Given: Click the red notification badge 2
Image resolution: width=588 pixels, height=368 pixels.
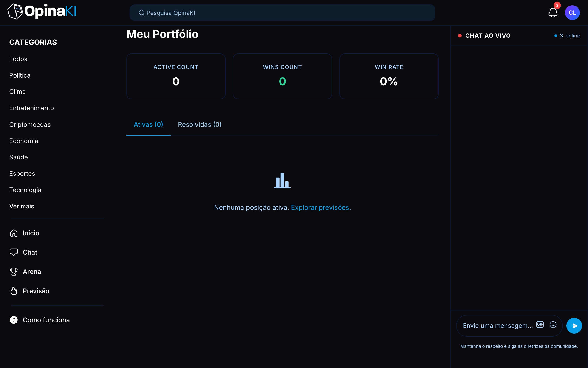Looking at the screenshot, I should [557, 5].
